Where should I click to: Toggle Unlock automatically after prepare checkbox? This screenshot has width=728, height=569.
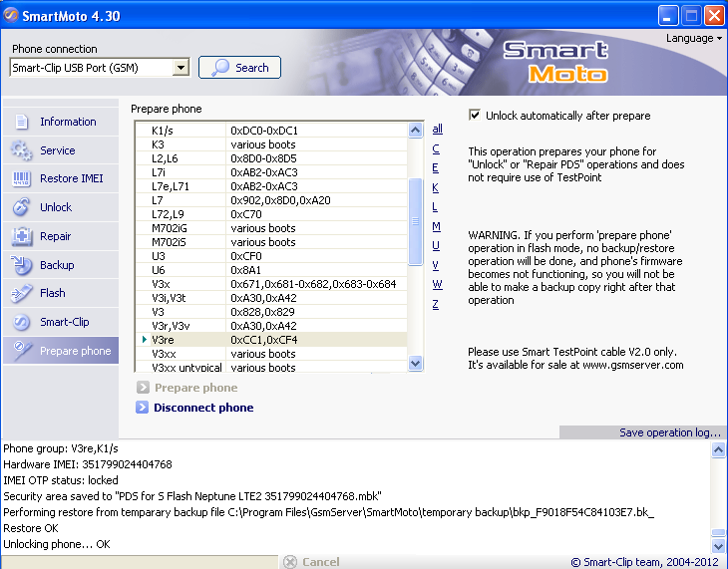[x=475, y=116]
